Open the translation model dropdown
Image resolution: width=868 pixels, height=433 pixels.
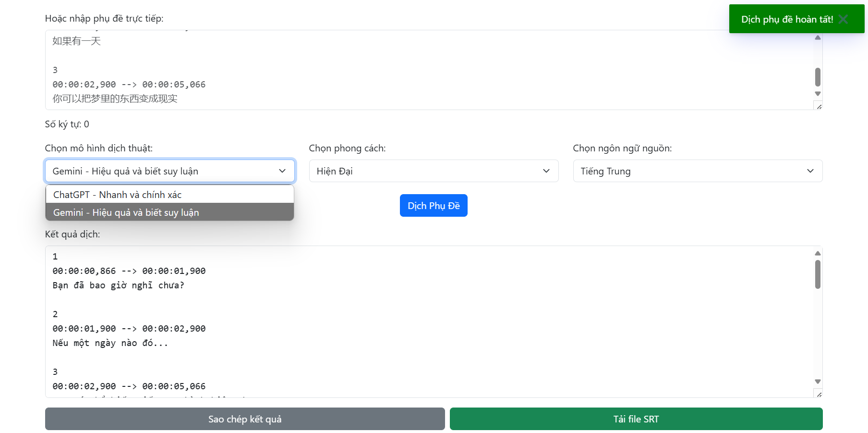(169, 171)
